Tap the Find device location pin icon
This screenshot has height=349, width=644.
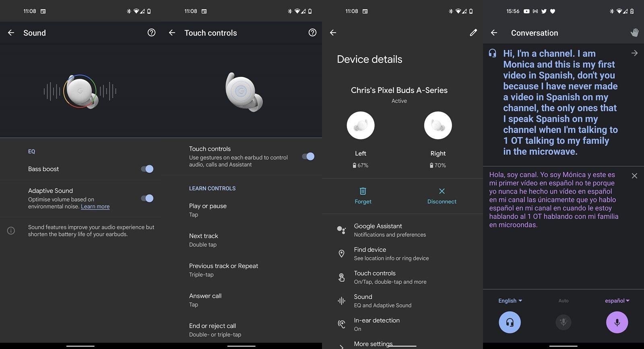[341, 253]
